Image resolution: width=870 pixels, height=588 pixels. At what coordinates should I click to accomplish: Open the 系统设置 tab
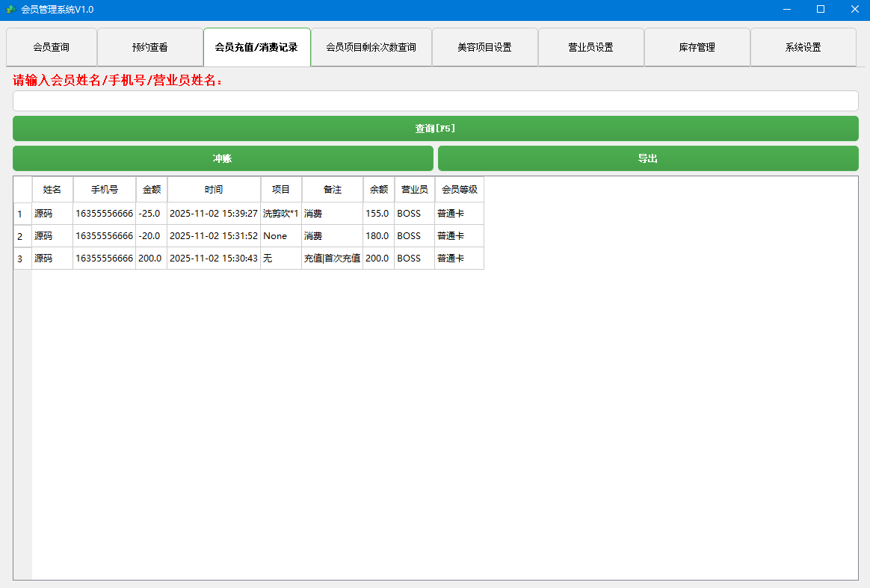click(x=803, y=47)
